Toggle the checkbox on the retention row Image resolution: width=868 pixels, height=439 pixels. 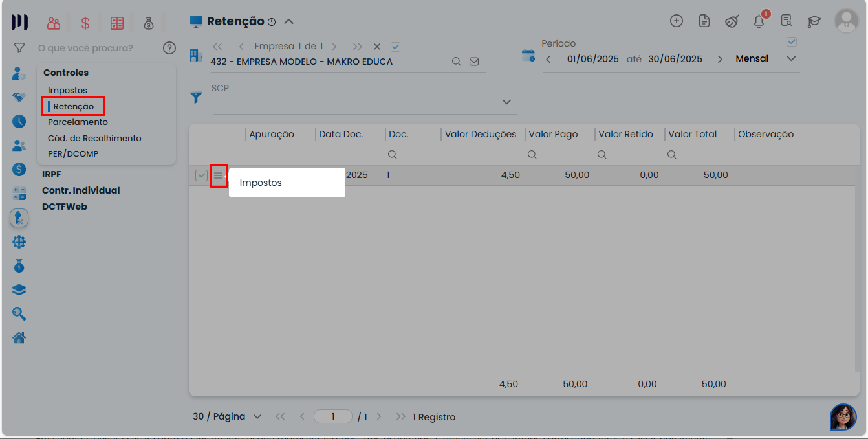point(201,175)
